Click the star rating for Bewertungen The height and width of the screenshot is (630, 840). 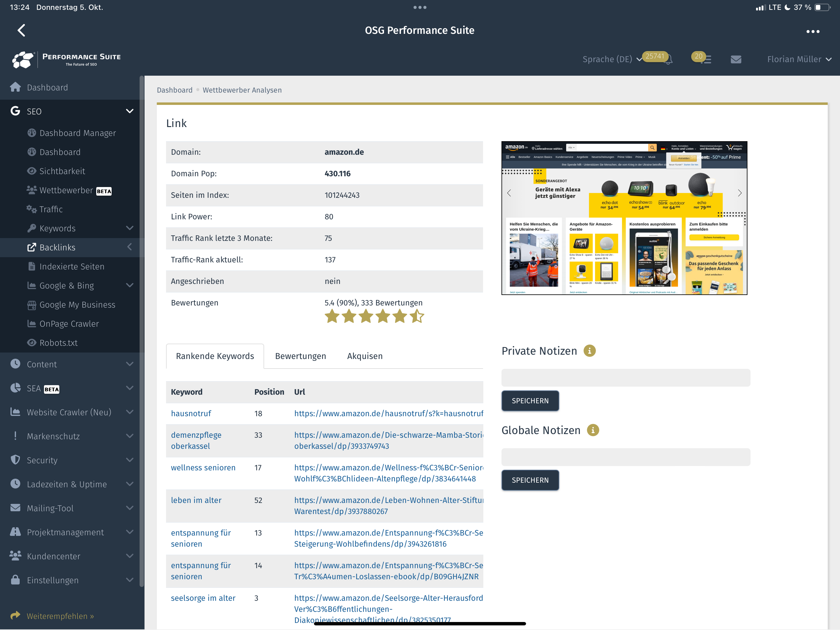[x=374, y=316]
